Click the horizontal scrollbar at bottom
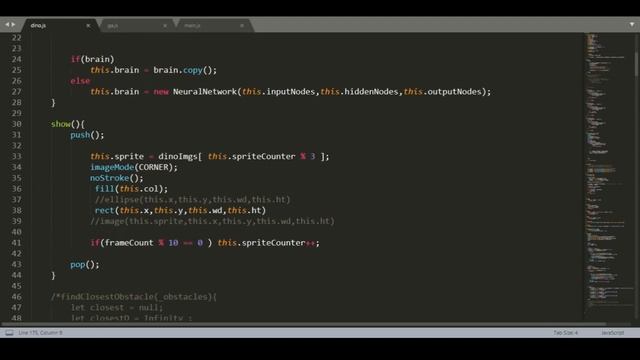The height and width of the screenshot is (360, 640). point(304,324)
